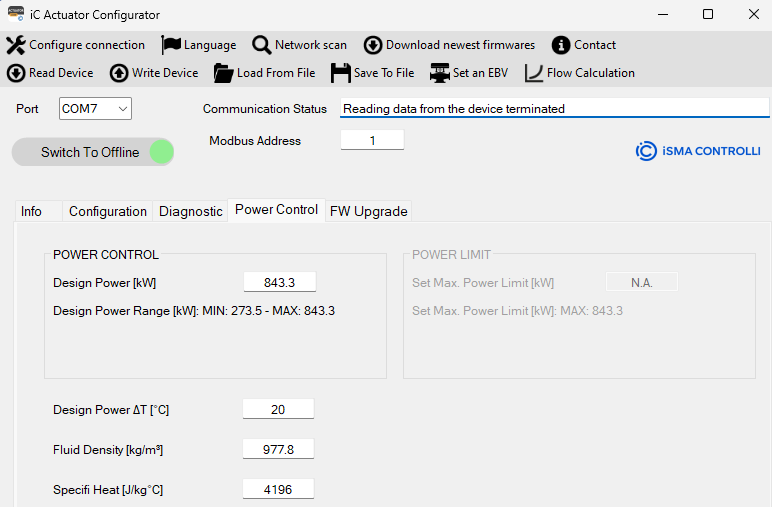Click the Fluid Density [kg/m³] label
This screenshot has height=507, width=772.
[x=108, y=450]
